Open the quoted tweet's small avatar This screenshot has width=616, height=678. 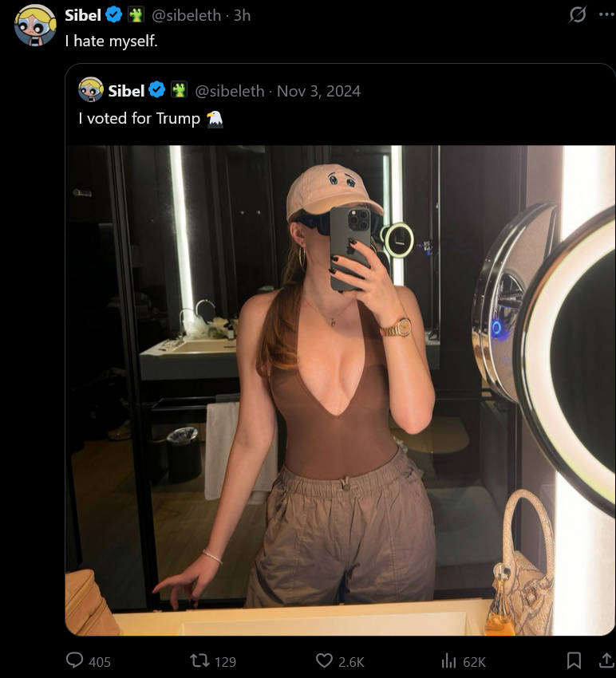click(91, 89)
